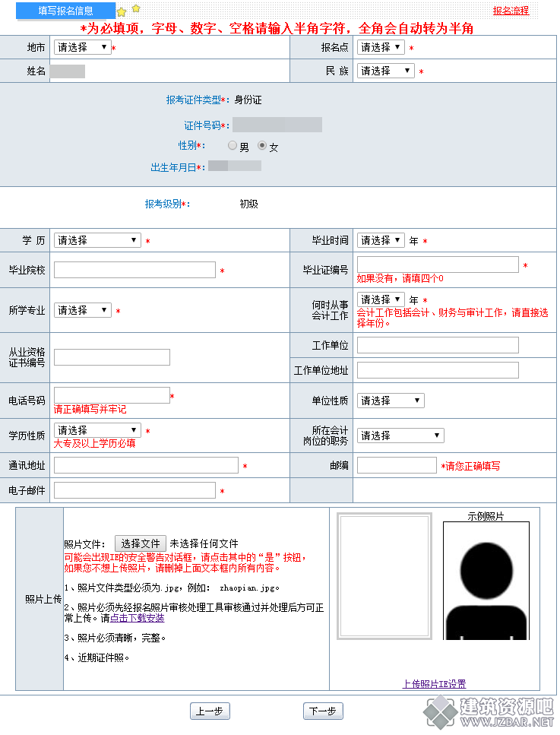The height and width of the screenshot is (735, 560).
Task: Expand the 所在会计岗位的职务 dropdown
Action: (400, 436)
